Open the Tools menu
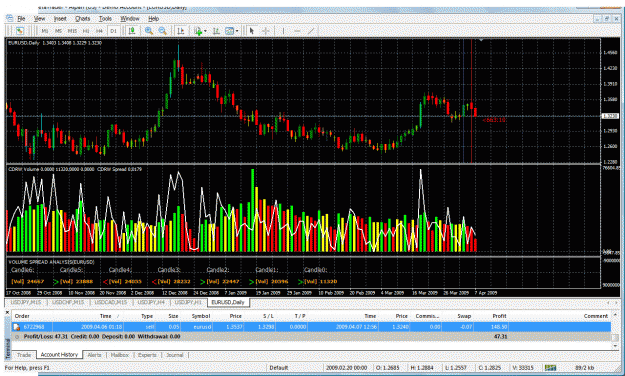 [x=105, y=18]
